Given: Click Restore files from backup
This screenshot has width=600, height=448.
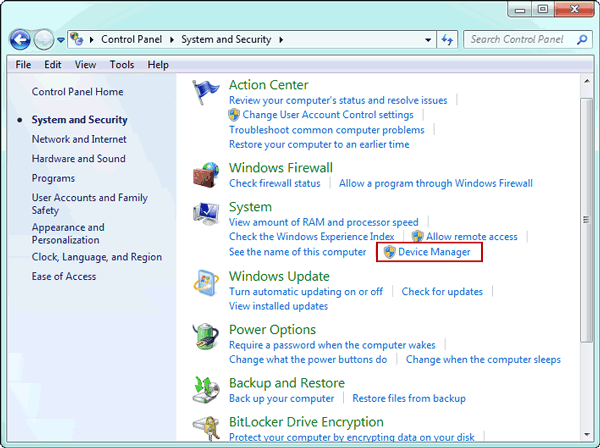Looking at the screenshot, I should pyautogui.click(x=409, y=399).
